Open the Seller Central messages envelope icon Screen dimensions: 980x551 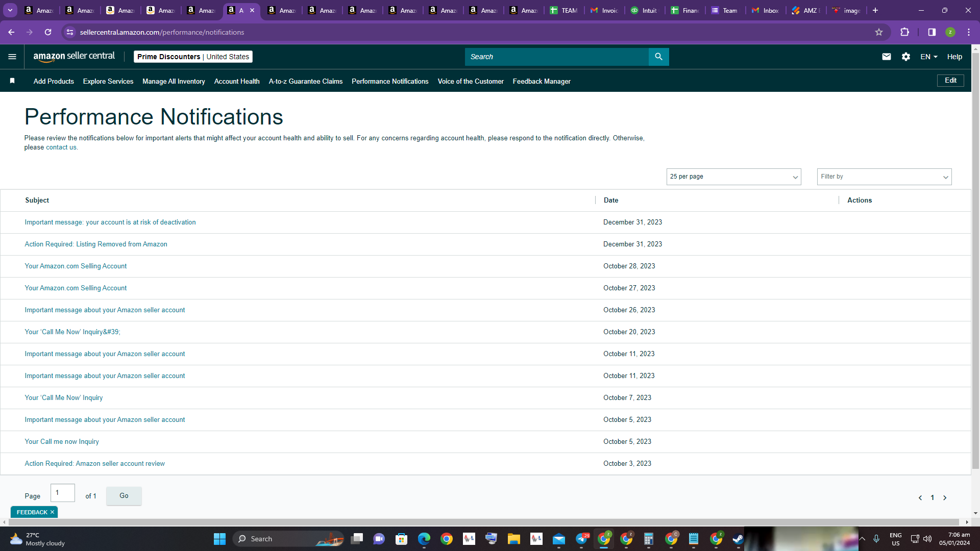click(x=887, y=57)
